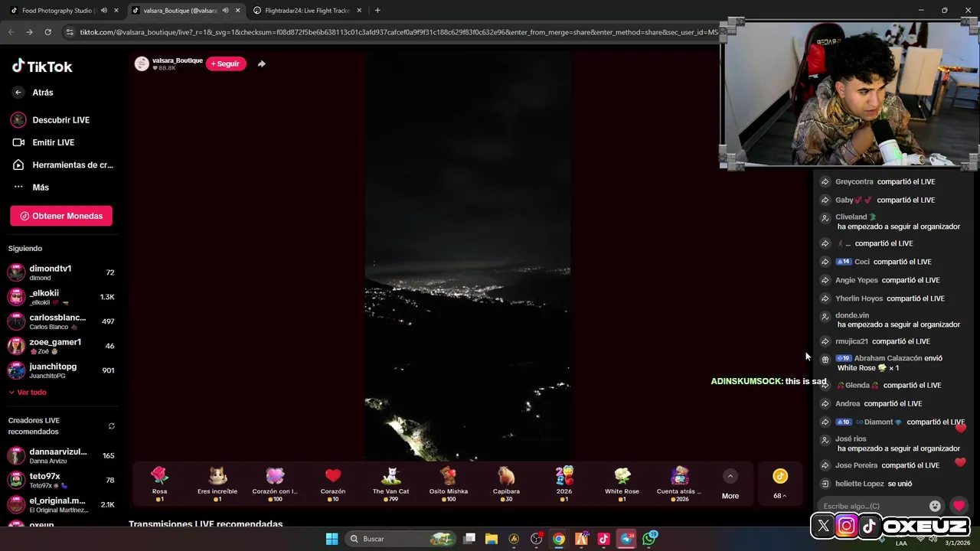Viewport: 980px width, 551px height.
Task: Click Yherlin Hoyos username in chat
Action: click(859, 298)
